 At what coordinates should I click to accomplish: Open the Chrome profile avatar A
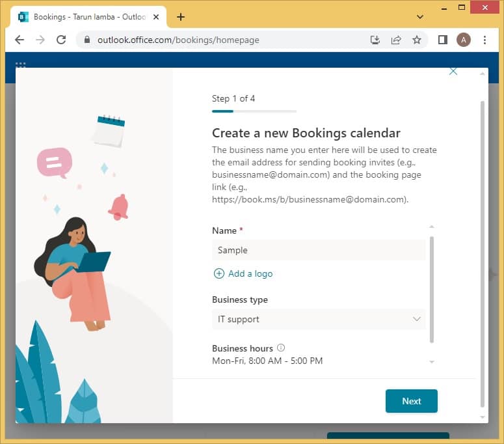pyautogui.click(x=464, y=40)
